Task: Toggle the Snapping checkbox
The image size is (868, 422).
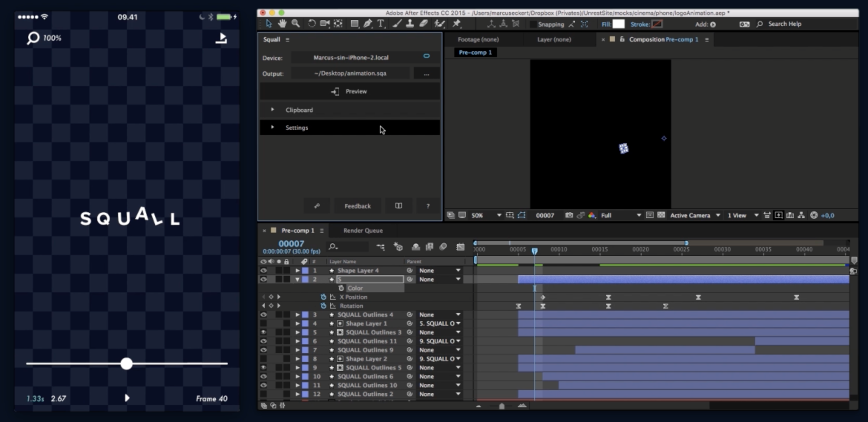Action: pyautogui.click(x=533, y=24)
